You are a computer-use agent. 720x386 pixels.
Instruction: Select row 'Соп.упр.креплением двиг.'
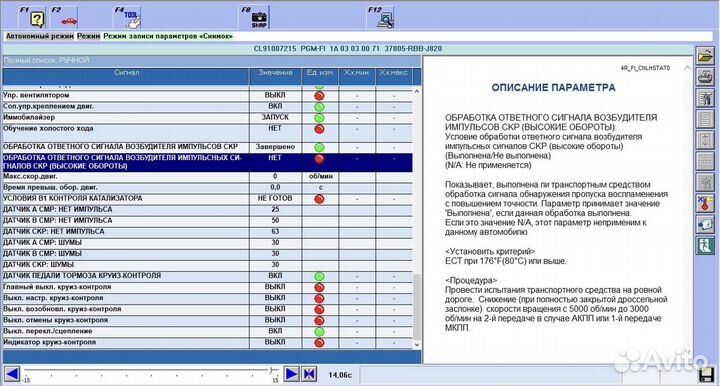click(x=208, y=106)
